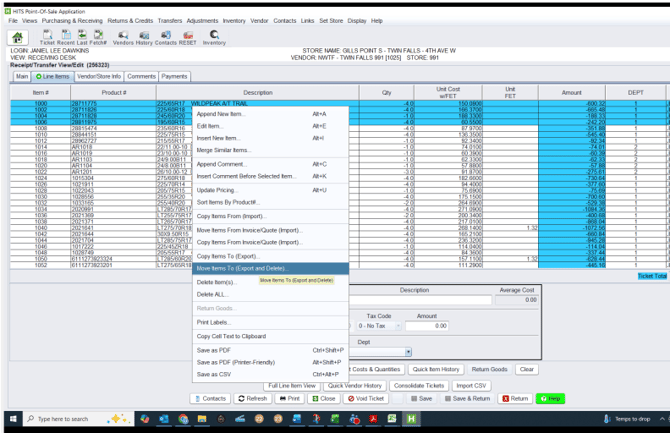This screenshot has width=670, height=433.
Task: Select Merge Similar Items
Action: 270,150
